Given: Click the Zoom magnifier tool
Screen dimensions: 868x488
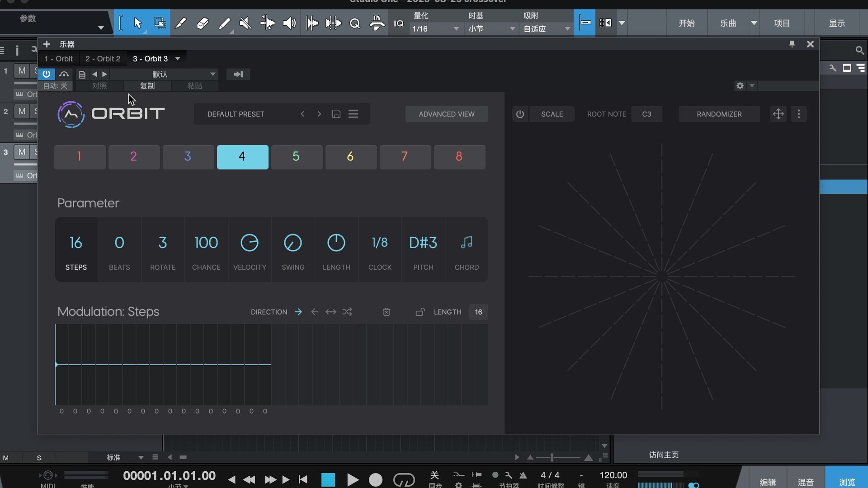Looking at the screenshot, I should pos(355,23).
